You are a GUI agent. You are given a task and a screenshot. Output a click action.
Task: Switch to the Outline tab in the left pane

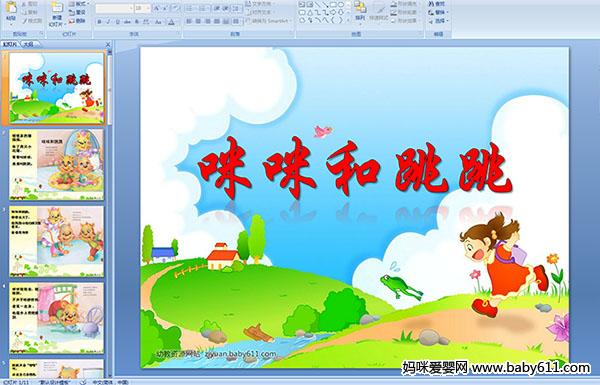point(28,44)
